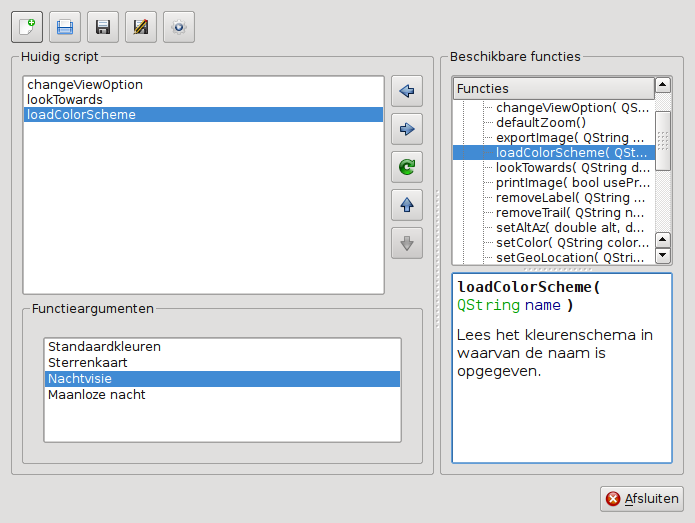Choose the Sterrenkaart color scheme argument

pyautogui.click(x=88, y=362)
